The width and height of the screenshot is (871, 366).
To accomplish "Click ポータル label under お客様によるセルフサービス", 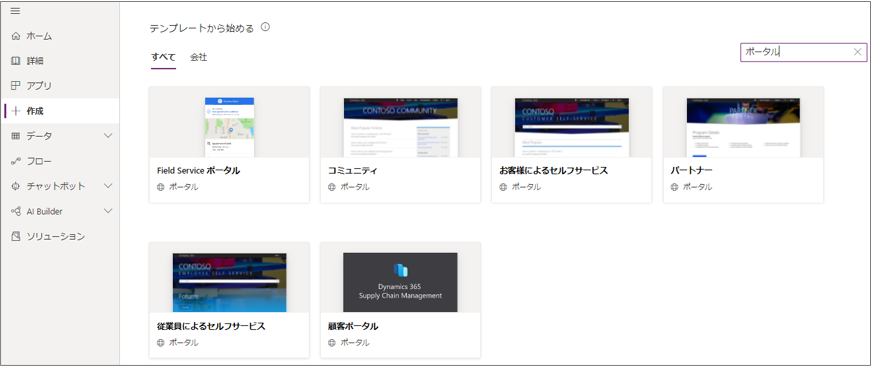I will pos(526,187).
